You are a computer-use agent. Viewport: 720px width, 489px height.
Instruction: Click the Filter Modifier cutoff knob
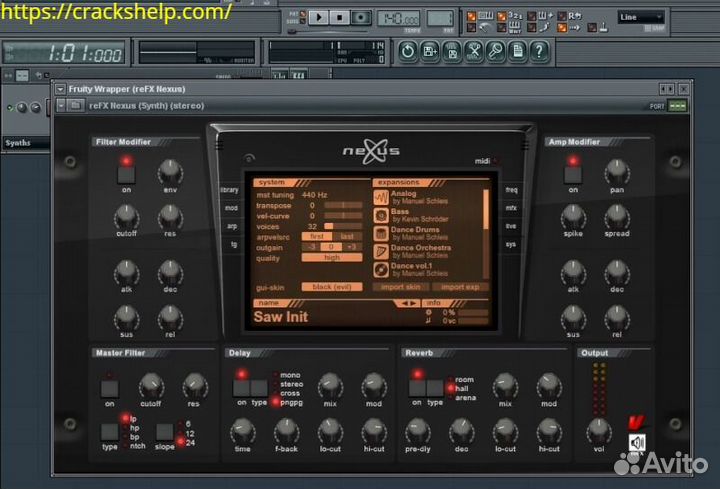[126, 217]
